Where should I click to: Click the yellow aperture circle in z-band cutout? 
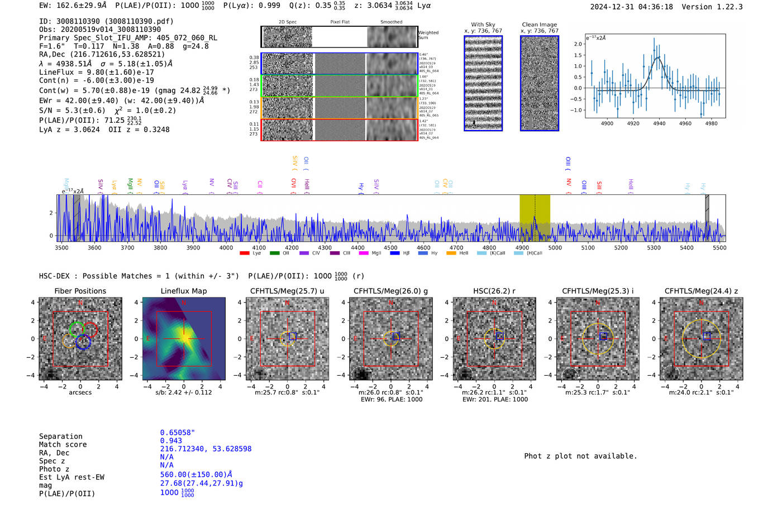pyautogui.click(x=702, y=339)
